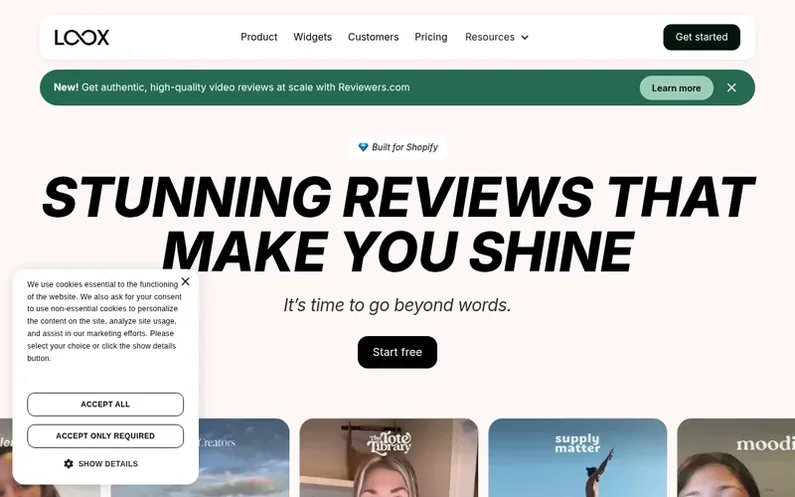Go to the Customers page

click(373, 37)
